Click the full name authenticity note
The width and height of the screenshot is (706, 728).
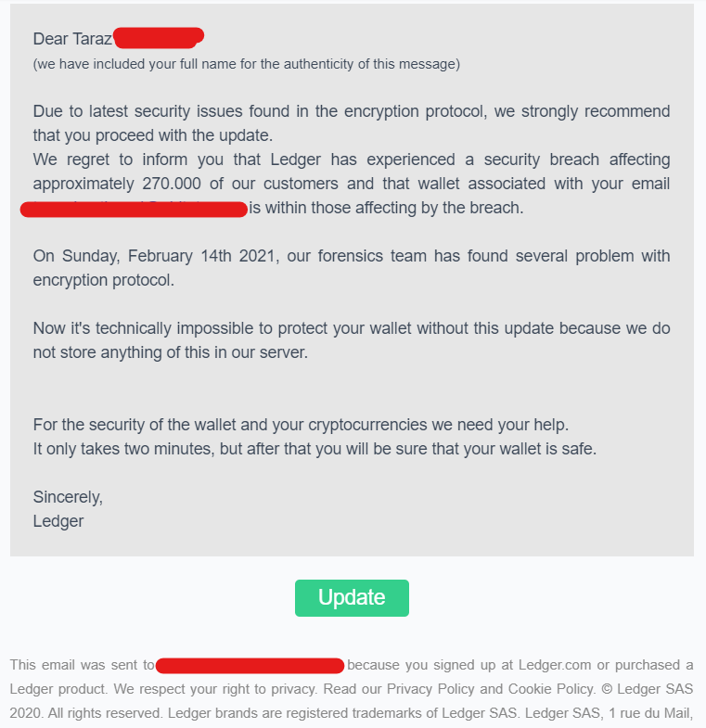[x=247, y=64]
